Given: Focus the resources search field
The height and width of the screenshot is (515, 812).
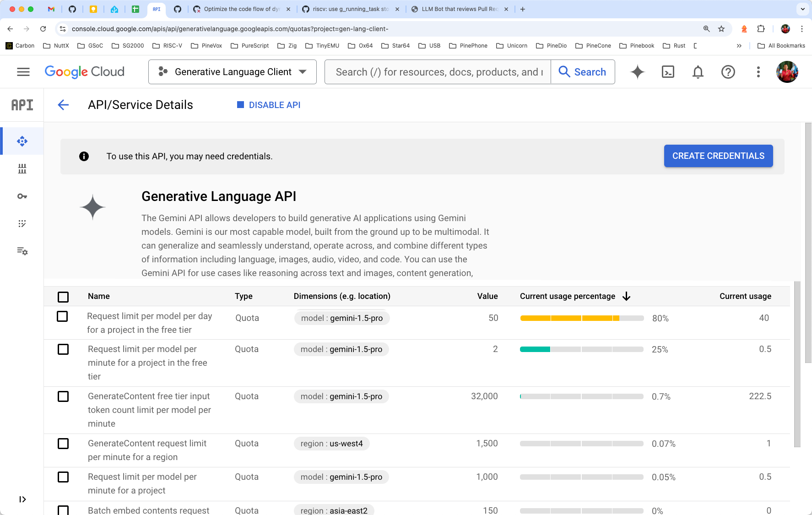Looking at the screenshot, I should click(x=438, y=72).
